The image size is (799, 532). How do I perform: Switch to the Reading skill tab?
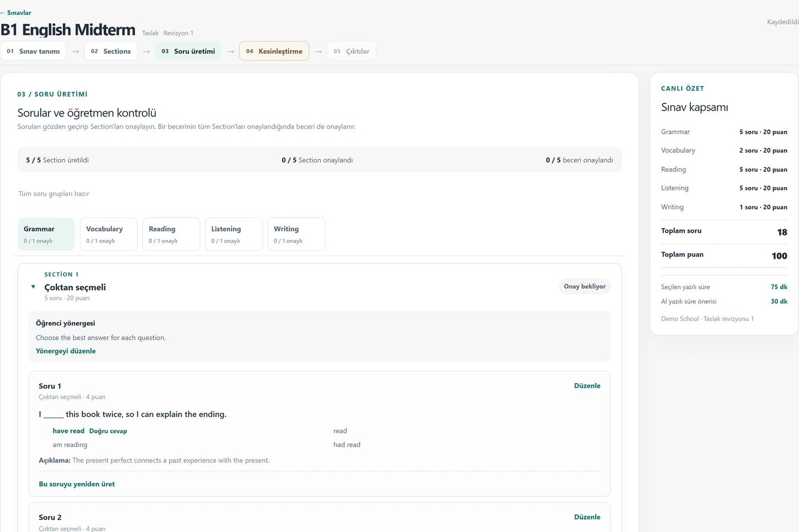point(171,234)
